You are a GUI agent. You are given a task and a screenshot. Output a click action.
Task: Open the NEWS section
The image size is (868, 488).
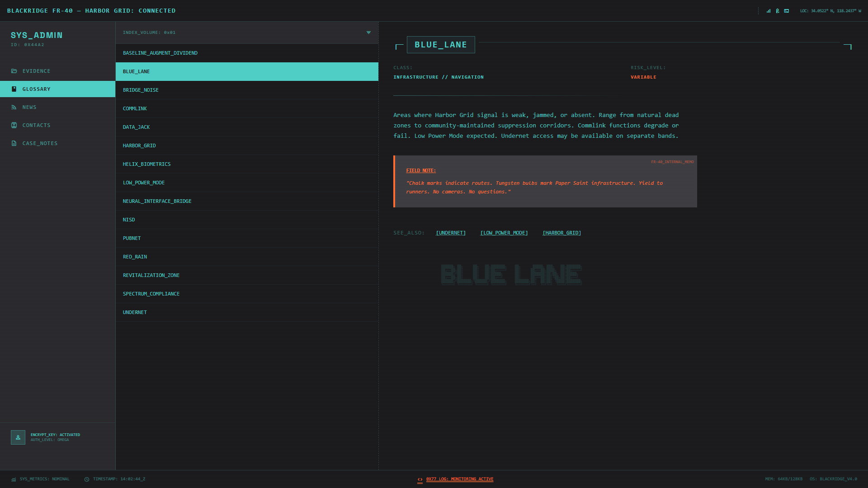29,107
